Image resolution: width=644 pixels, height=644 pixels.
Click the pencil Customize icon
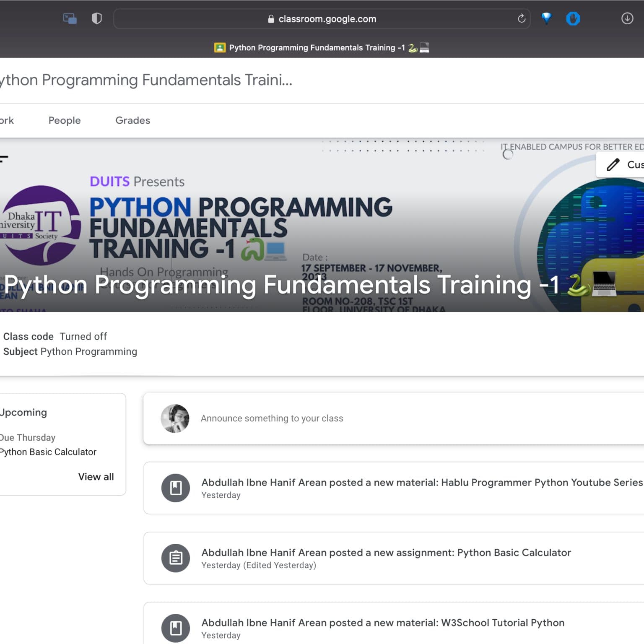pyautogui.click(x=613, y=164)
